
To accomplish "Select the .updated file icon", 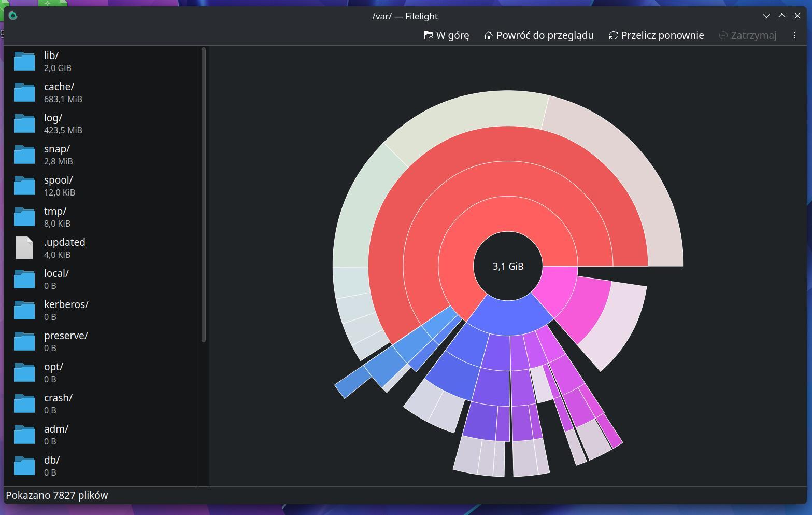I will 24,248.
